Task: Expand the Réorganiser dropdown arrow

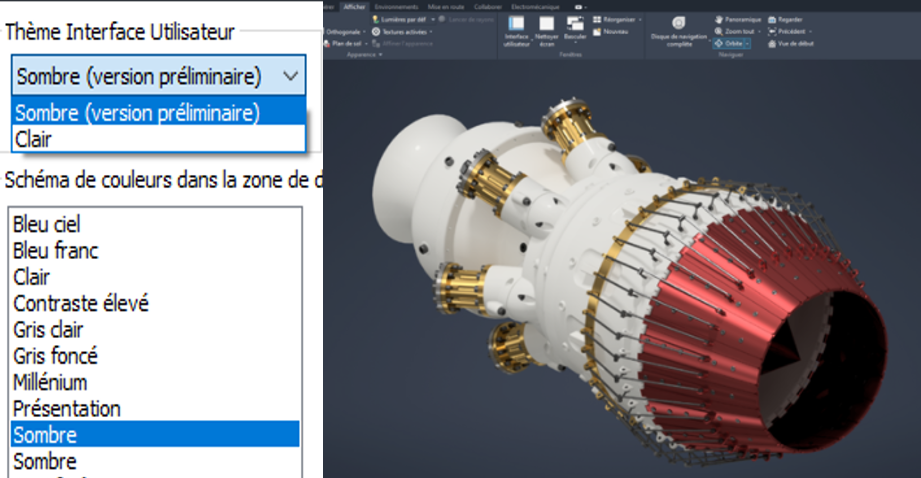Action: click(x=640, y=19)
